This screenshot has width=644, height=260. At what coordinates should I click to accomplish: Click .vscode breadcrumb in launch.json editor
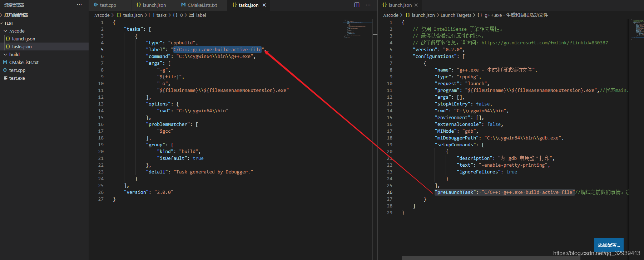391,15
